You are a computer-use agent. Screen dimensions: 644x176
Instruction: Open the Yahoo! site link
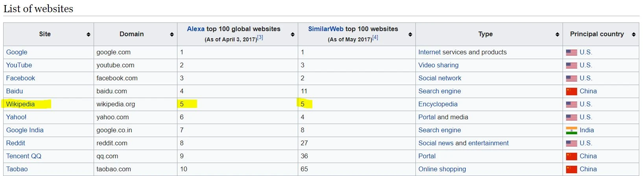[16, 117]
